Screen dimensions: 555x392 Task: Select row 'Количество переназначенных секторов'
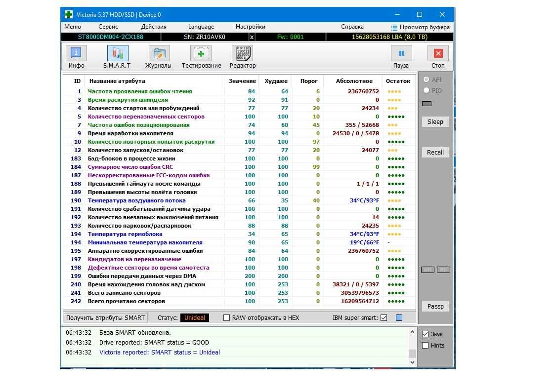coord(239,117)
